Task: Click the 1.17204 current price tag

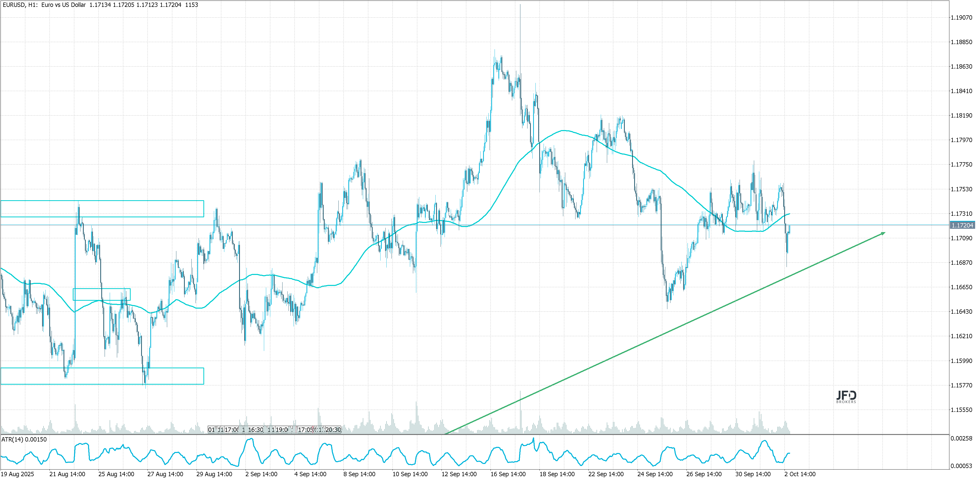Action: pos(962,225)
